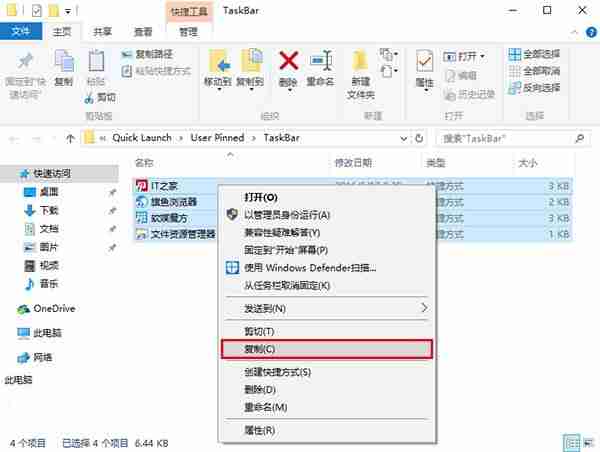
Task: Click the Back navigation arrow
Action: [14, 139]
